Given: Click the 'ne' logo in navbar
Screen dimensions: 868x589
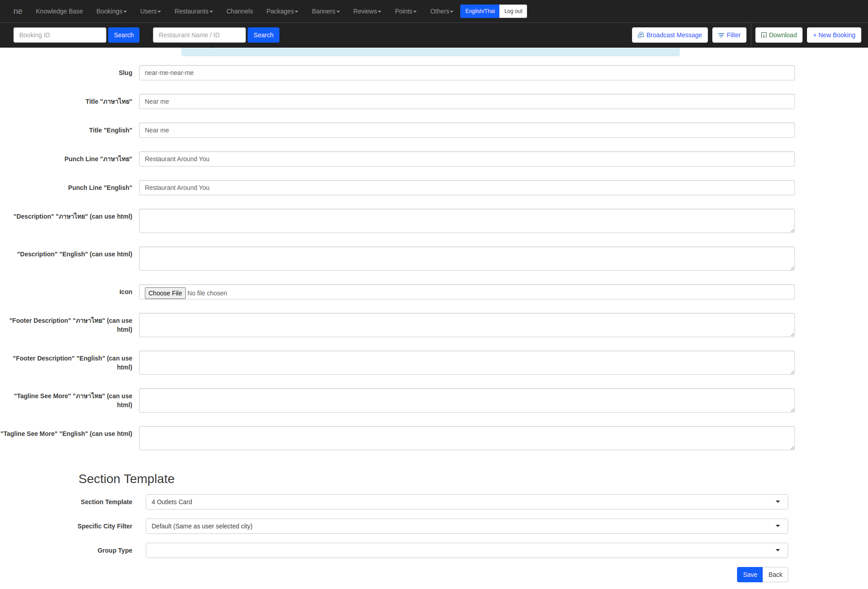Looking at the screenshot, I should (18, 11).
